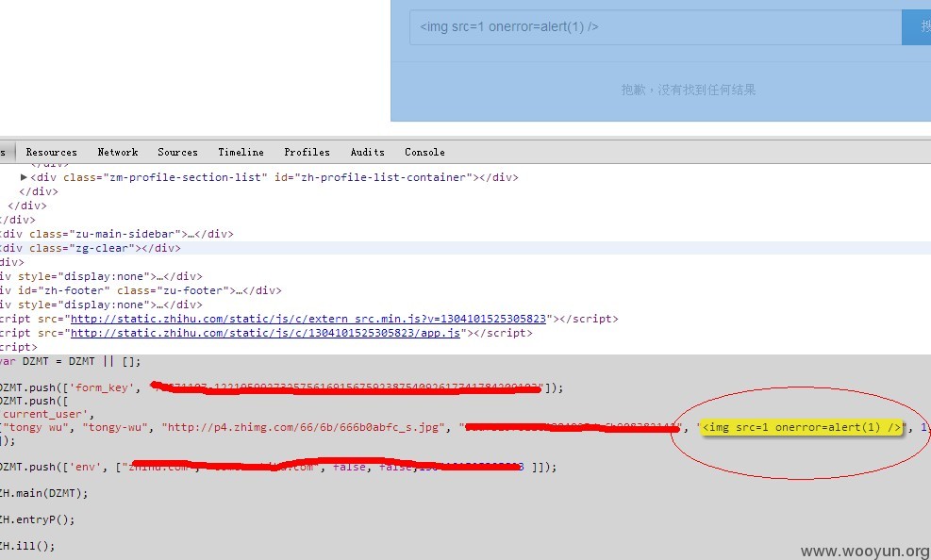The width and height of the screenshot is (931, 560).
Task: Go to the Profiles tab
Action: point(307,152)
